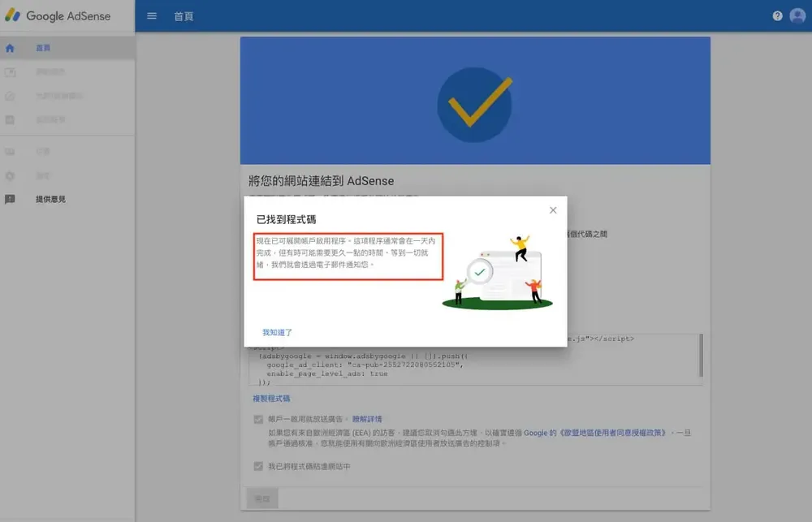Click the faded button at the card bottom
Viewport: 812px width, 522px height.
click(x=262, y=498)
